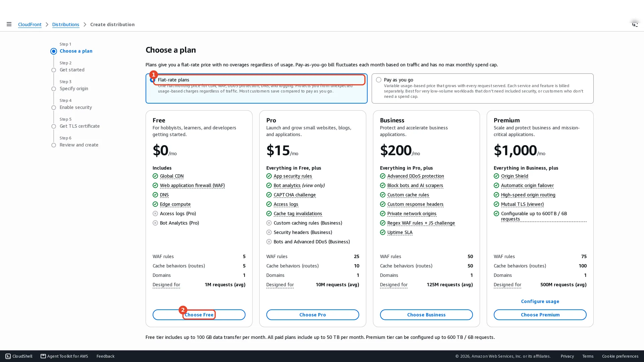Open Private network origins info
Image resolution: width=644 pixels, height=362 pixels.
click(412, 214)
